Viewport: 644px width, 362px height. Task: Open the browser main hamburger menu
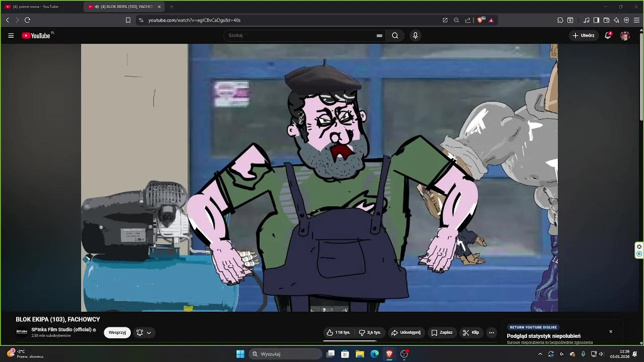636,20
